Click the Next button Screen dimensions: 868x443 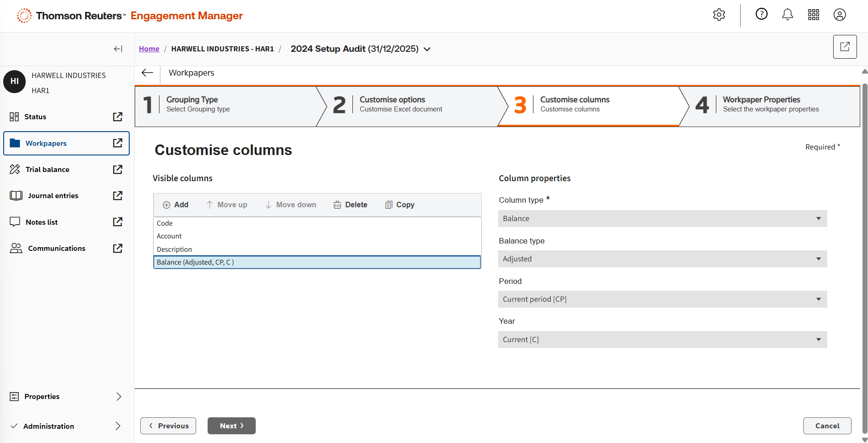[x=231, y=426]
